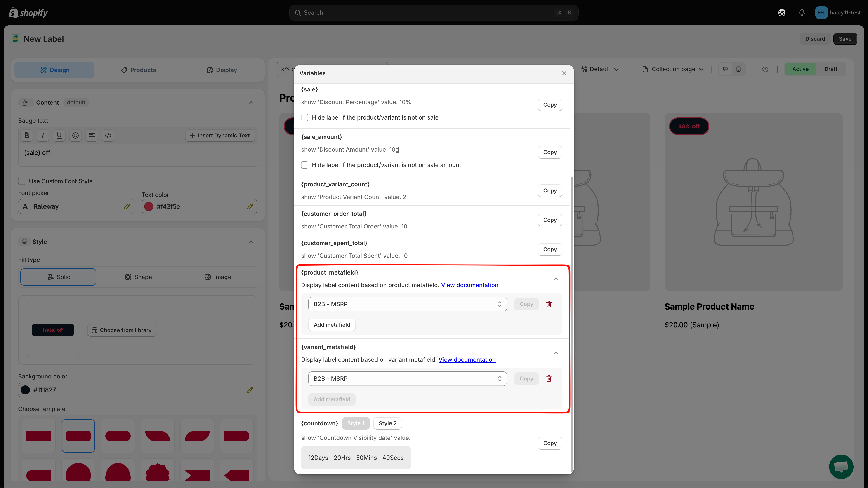Open Shopify notifications bell
The width and height of the screenshot is (868, 488).
[802, 13]
